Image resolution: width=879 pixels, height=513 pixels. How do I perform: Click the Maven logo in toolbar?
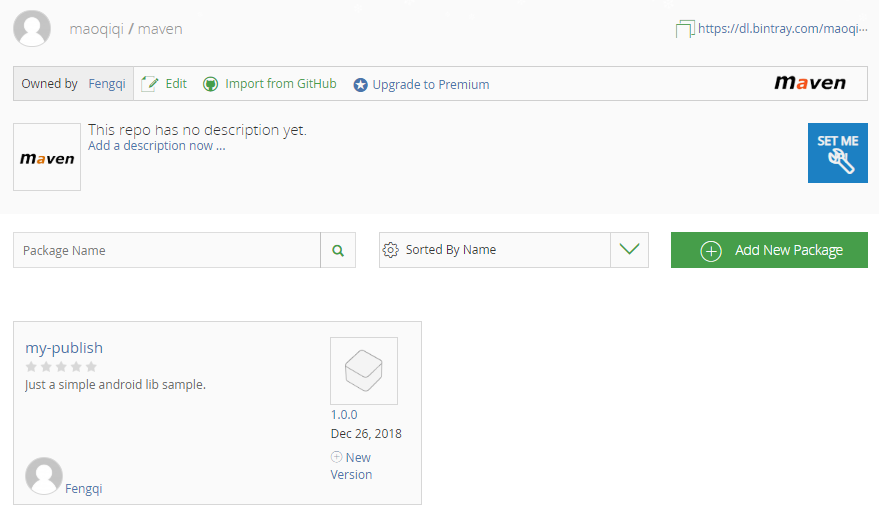click(810, 83)
